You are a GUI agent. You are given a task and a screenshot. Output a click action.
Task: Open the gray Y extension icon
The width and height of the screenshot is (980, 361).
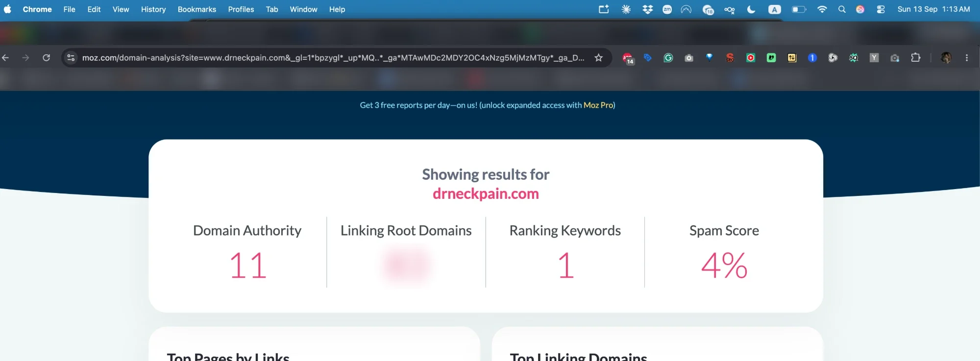[x=874, y=58]
